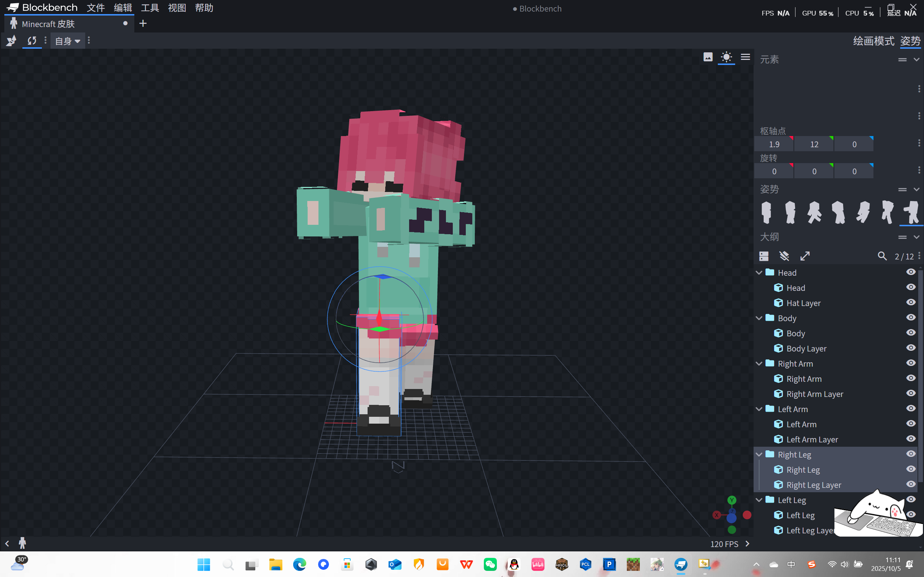The image size is (924, 577).
Task: Click the pivot Y value field showing 12
Action: click(x=814, y=144)
